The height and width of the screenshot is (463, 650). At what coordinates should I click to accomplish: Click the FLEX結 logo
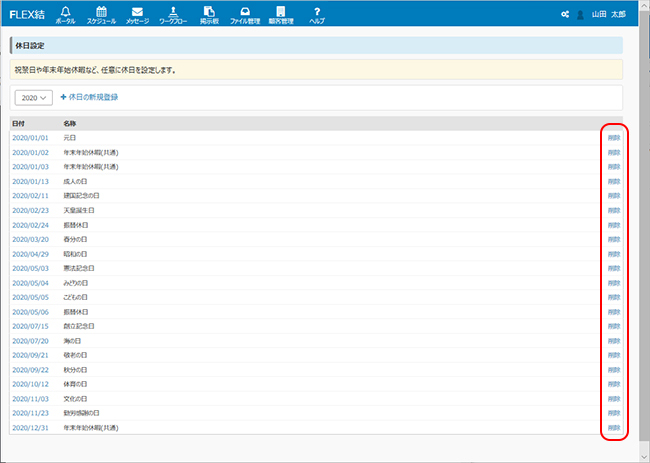pyautogui.click(x=27, y=15)
